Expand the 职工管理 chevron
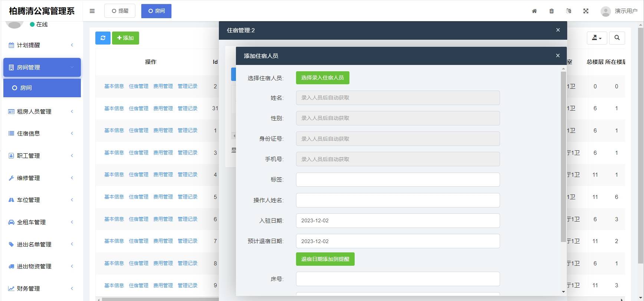The image size is (644, 301). tap(72, 156)
